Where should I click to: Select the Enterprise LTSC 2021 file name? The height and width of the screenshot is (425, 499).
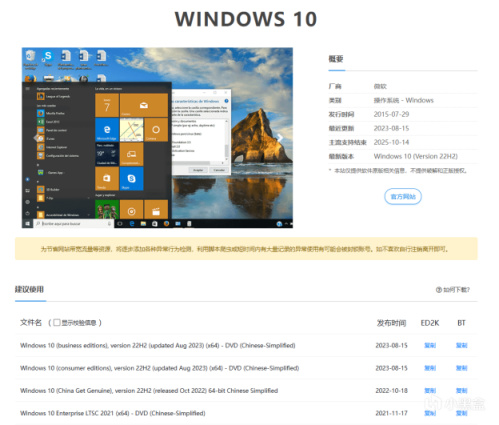tap(113, 413)
